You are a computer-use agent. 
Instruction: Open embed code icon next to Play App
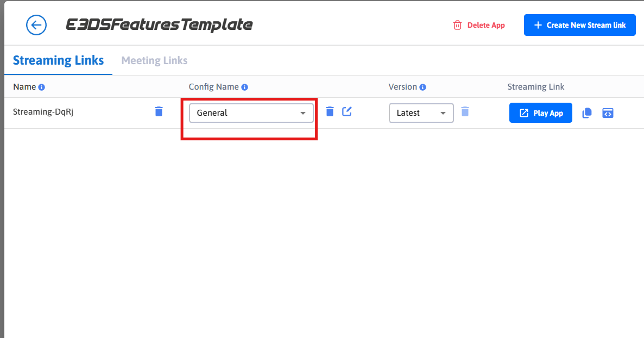(608, 112)
